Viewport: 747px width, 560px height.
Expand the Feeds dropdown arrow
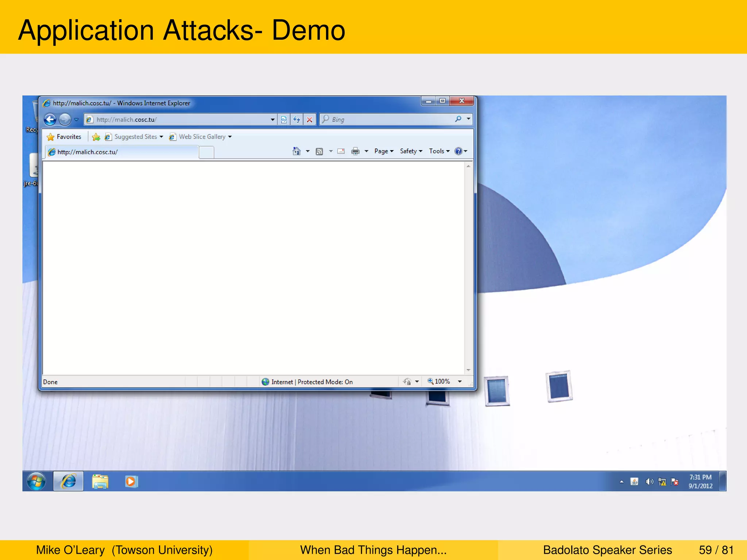click(x=331, y=151)
